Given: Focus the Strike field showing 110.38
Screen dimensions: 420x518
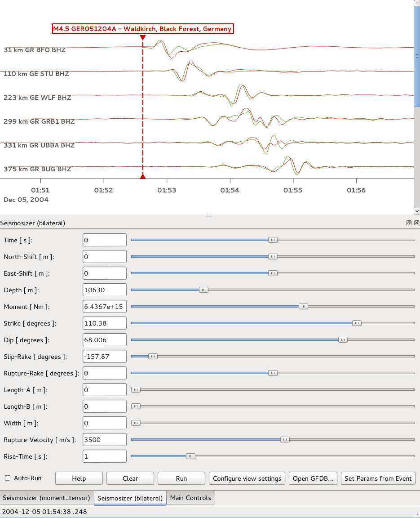Looking at the screenshot, I should 105,323.
